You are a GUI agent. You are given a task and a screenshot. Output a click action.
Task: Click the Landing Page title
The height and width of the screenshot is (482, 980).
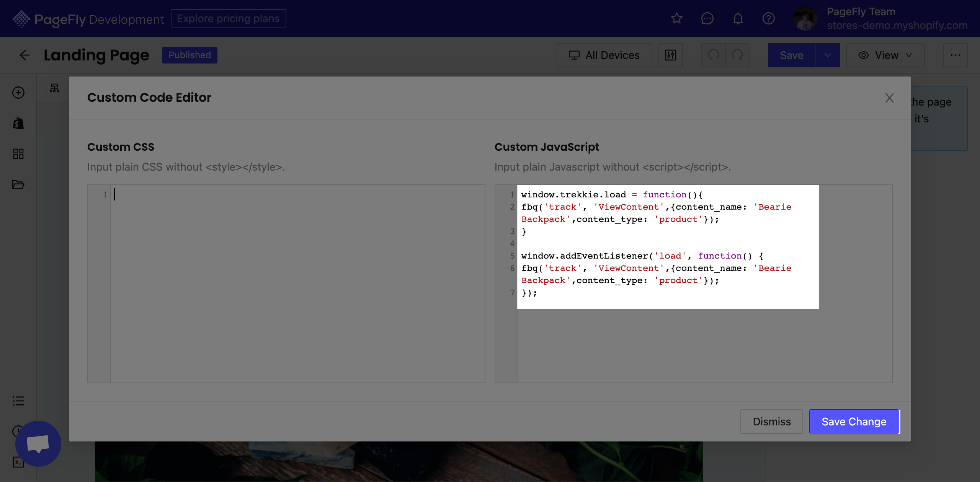pos(96,55)
